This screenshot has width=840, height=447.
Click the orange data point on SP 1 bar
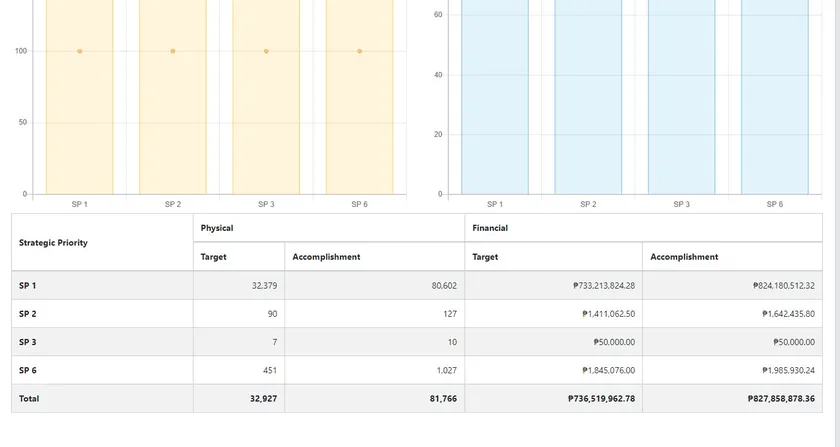pos(80,51)
